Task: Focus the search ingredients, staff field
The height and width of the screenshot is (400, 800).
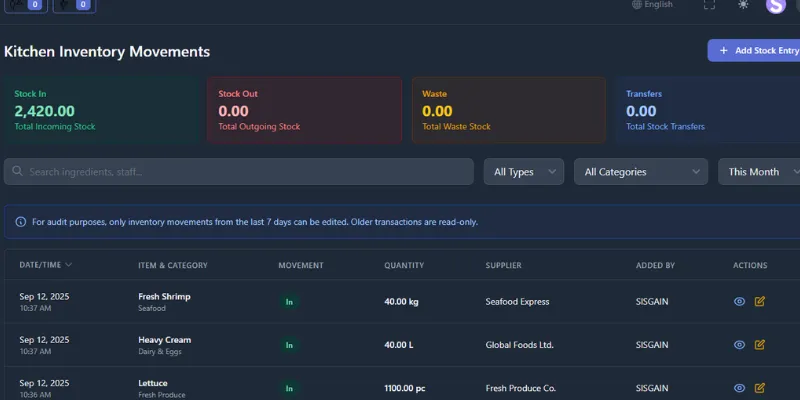Action: point(239,172)
